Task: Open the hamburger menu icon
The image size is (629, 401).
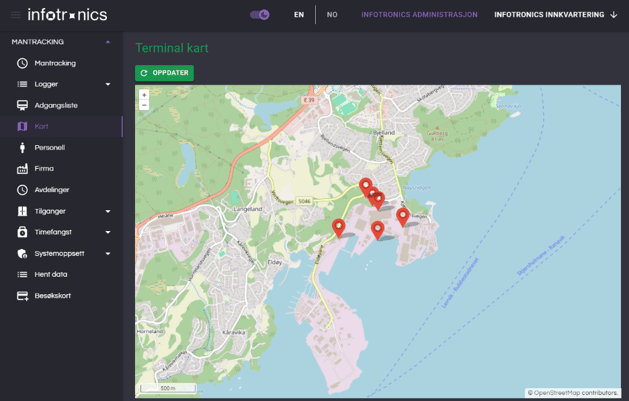Action: [15, 15]
